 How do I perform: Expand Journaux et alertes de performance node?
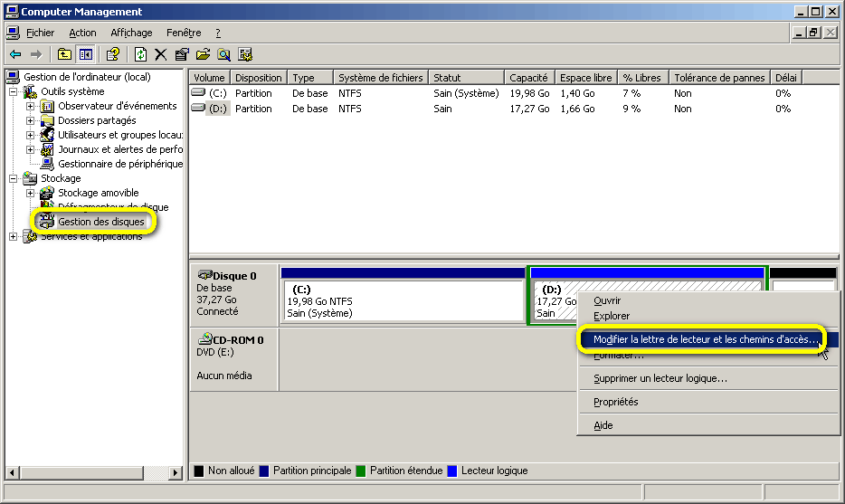30,149
